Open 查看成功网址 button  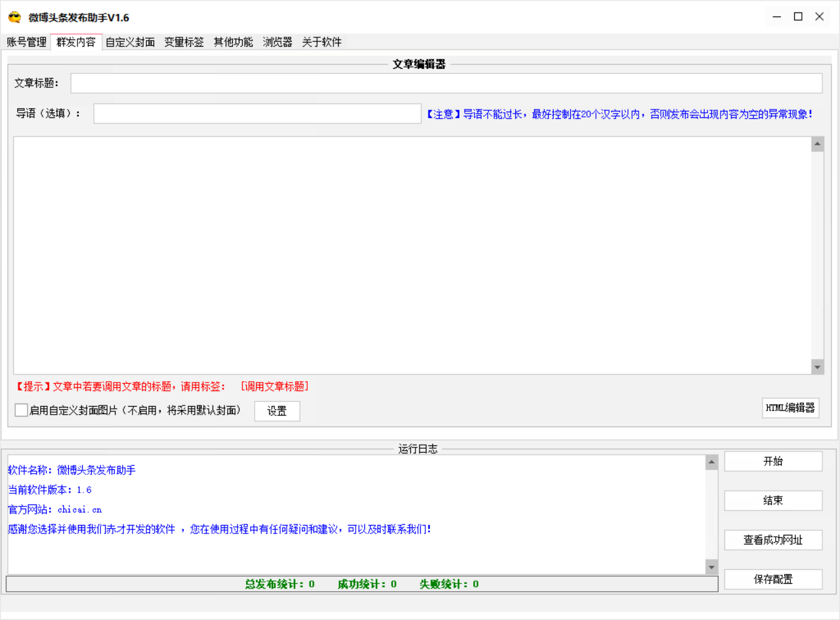[773, 540]
